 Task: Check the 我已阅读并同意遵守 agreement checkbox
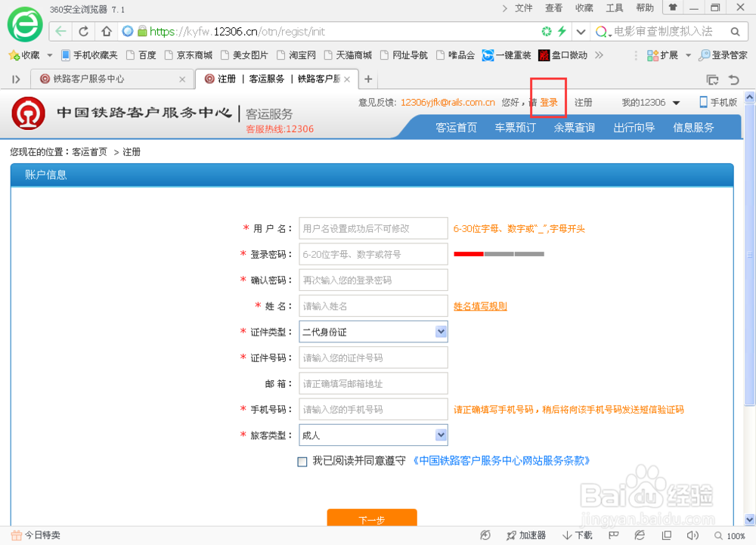click(302, 462)
